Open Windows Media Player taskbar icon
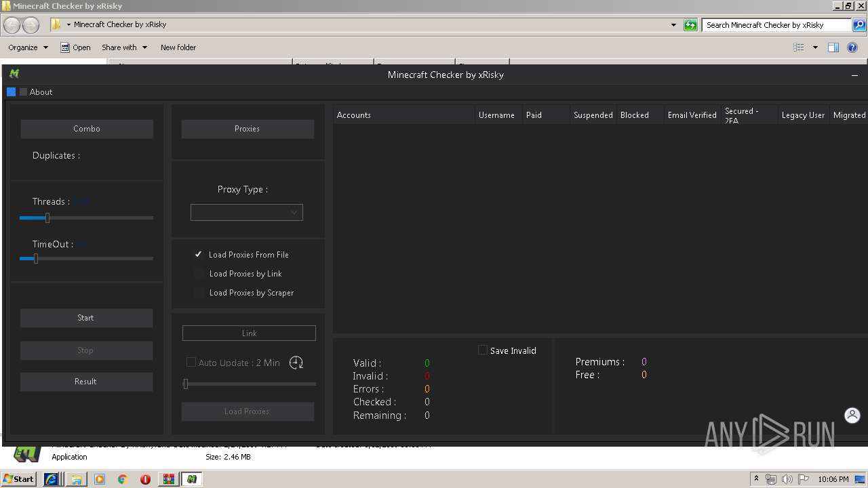 pos(100,479)
